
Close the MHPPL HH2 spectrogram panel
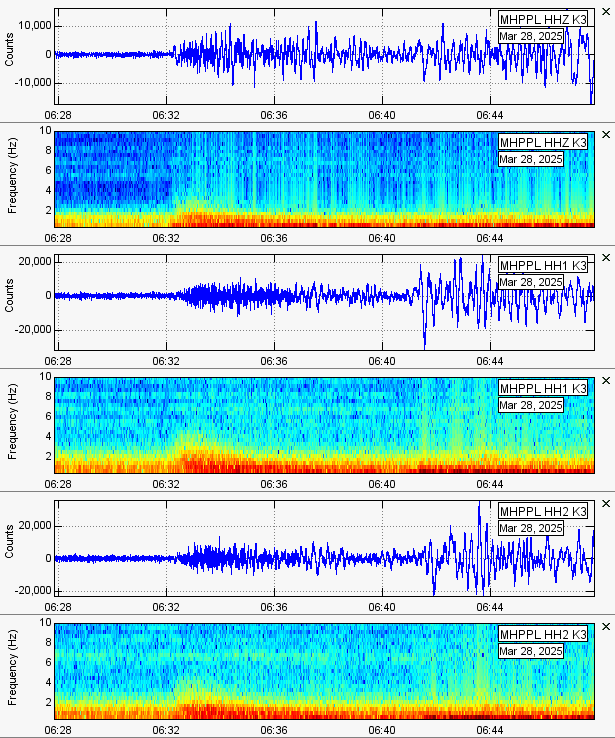pos(605,626)
